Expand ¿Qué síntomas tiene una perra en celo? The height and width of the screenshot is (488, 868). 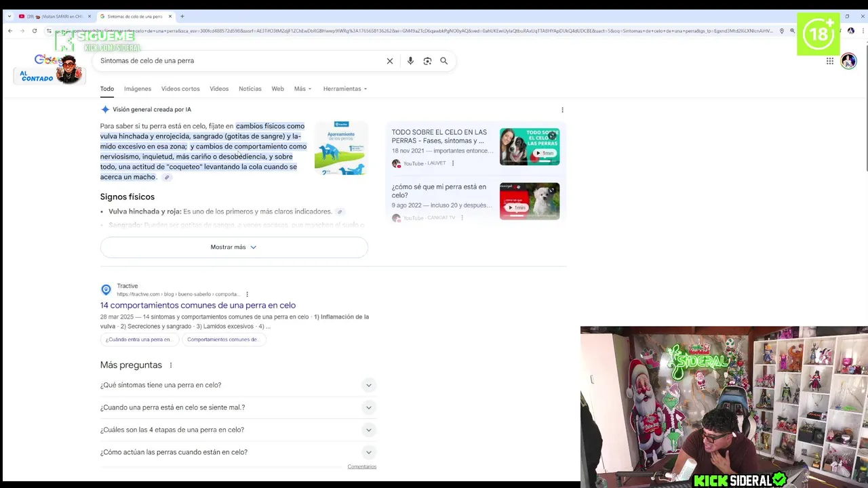[237, 385]
